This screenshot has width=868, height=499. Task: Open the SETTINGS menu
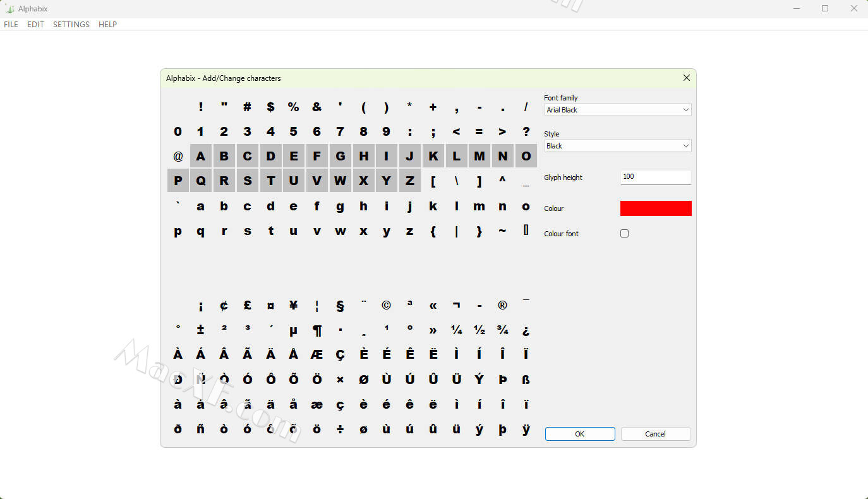coord(71,25)
